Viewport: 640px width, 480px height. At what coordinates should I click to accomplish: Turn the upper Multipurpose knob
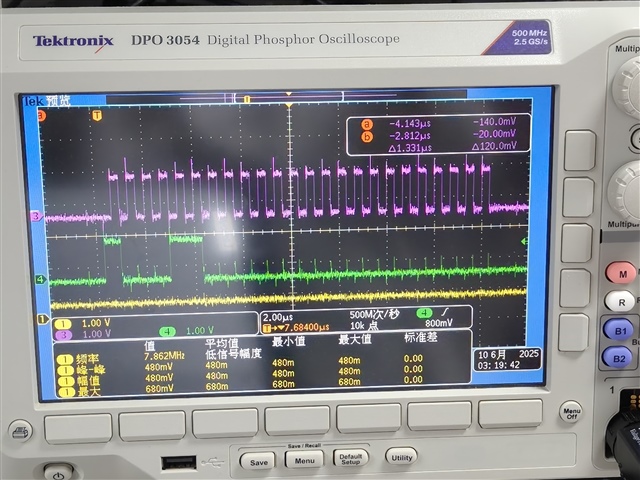(629, 87)
